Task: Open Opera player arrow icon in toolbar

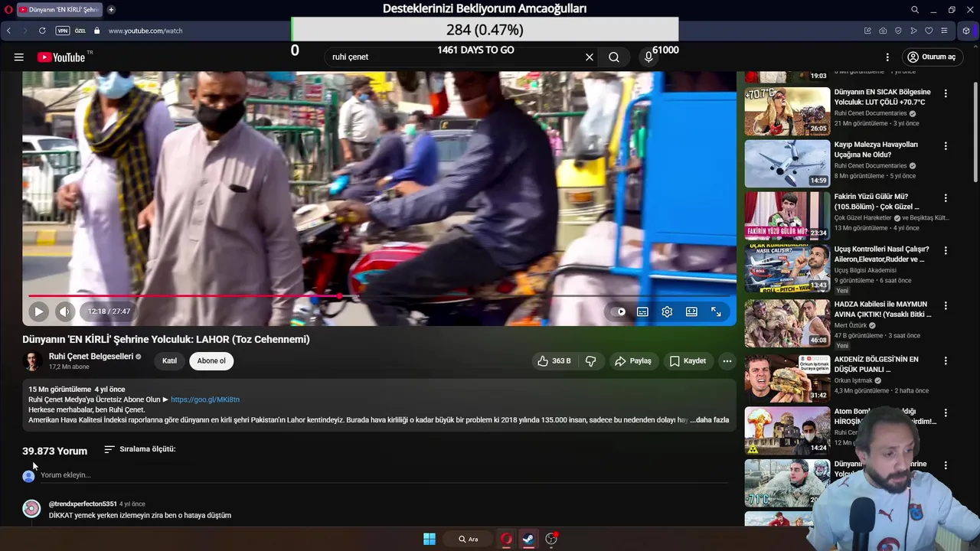Action: tap(913, 31)
